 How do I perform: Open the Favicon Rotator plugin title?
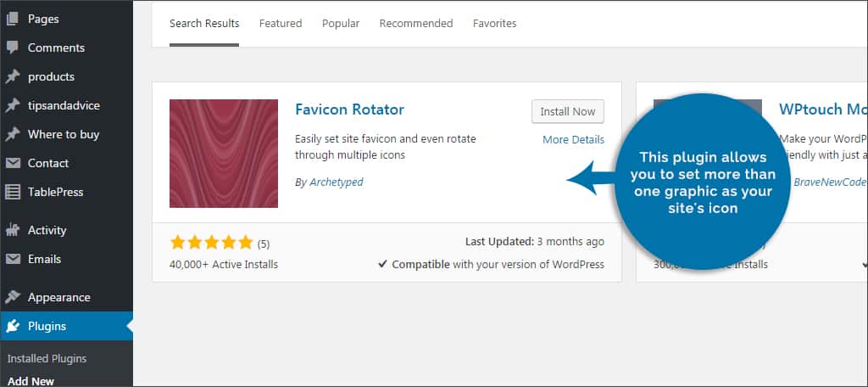click(350, 109)
